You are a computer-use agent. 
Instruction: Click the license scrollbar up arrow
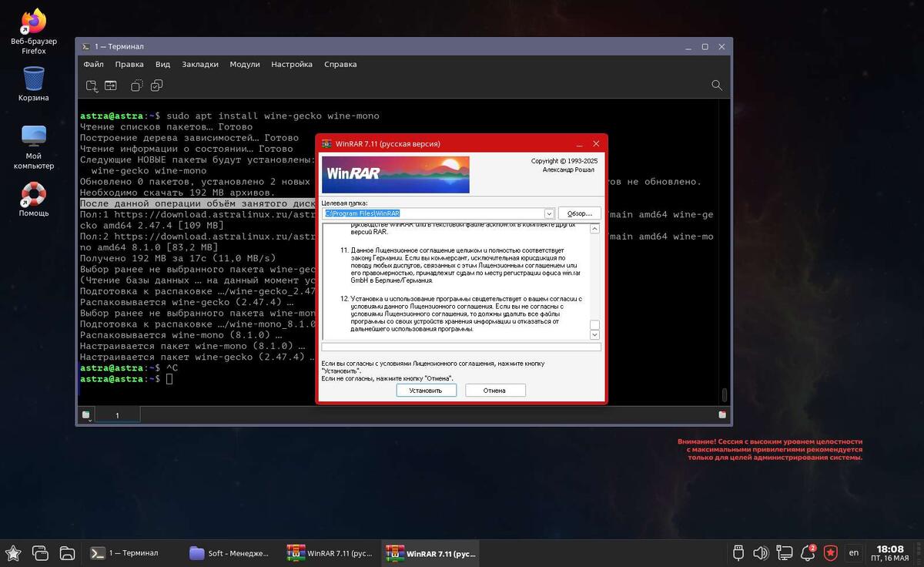(x=594, y=229)
